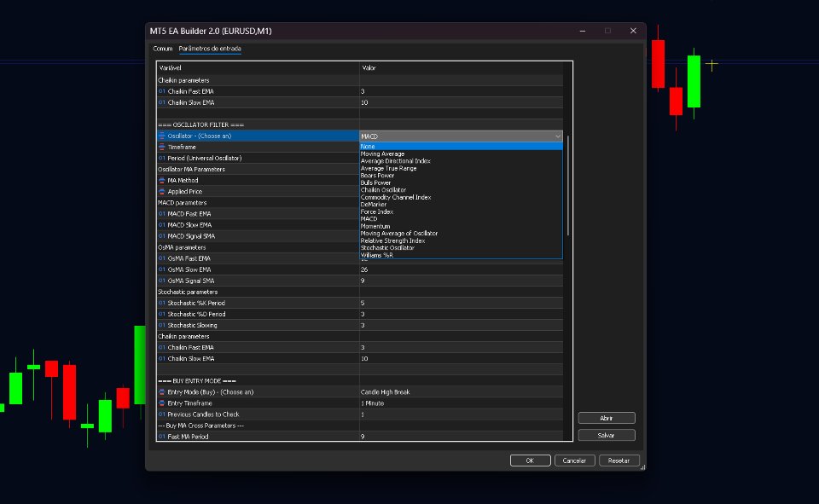Select the MACD entry in the open list
The image size is (819, 504).
pyautogui.click(x=461, y=219)
